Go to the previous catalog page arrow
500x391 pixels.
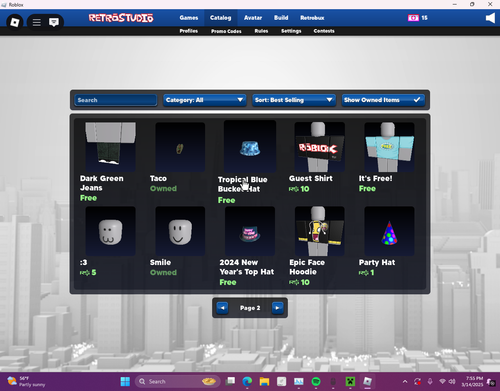click(x=222, y=308)
